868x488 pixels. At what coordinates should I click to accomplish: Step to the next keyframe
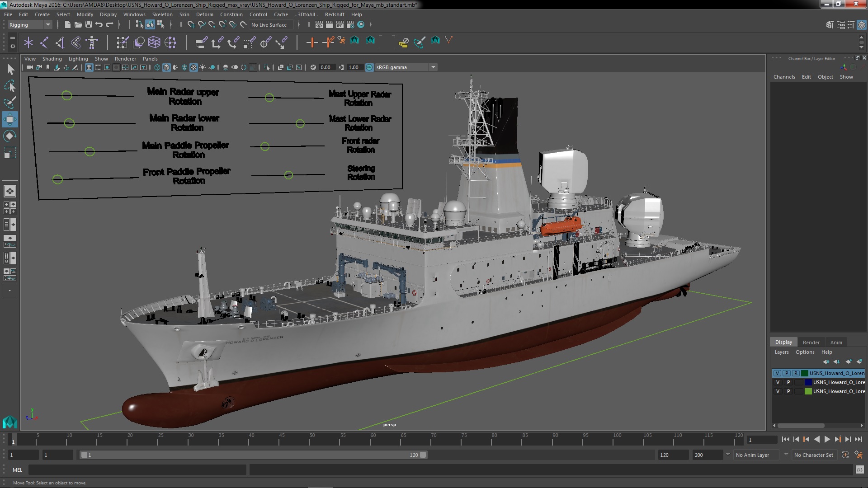point(838,439)
